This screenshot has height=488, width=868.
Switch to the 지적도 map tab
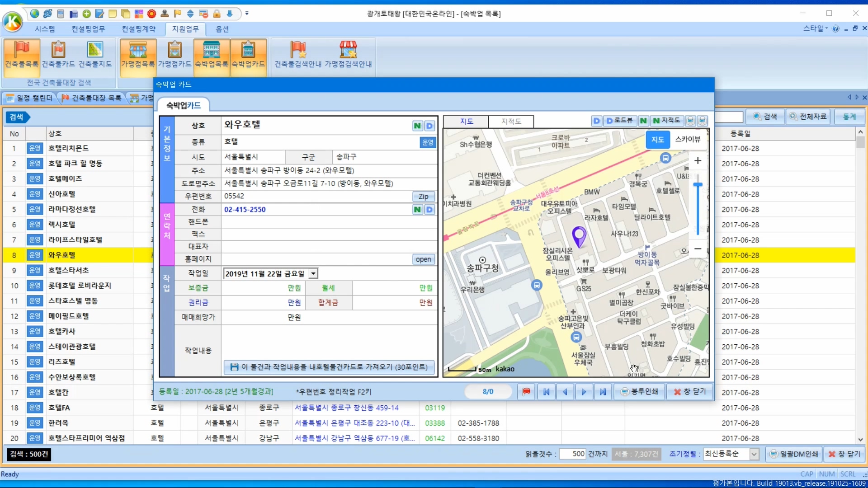pyautogui.click(x=511, y=121)
